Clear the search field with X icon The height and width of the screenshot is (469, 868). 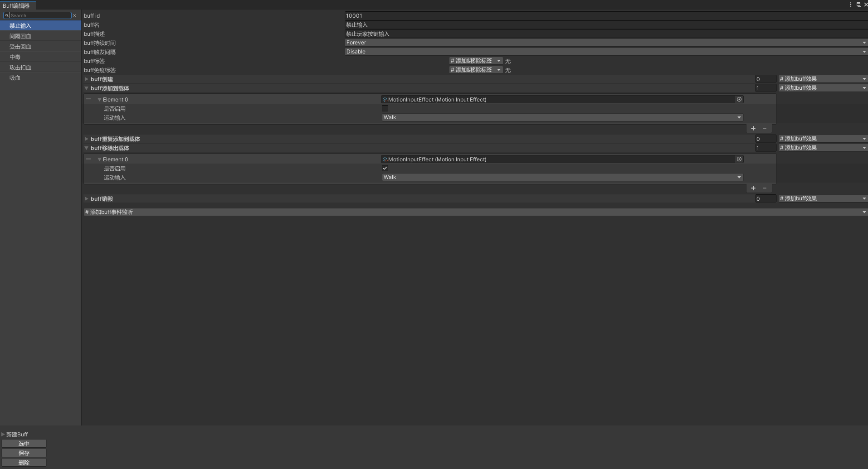coord(75,15)
